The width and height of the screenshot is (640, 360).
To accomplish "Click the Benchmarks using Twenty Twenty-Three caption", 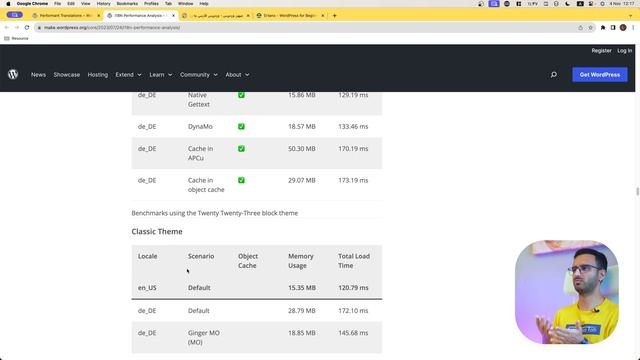I will [215, 213].
